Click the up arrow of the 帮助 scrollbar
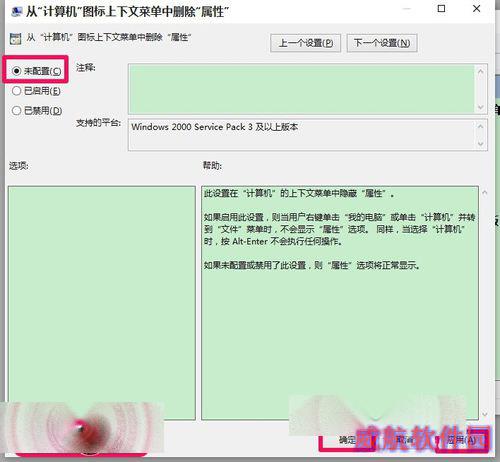Viewport: 500px width, 462px height. 485,192
